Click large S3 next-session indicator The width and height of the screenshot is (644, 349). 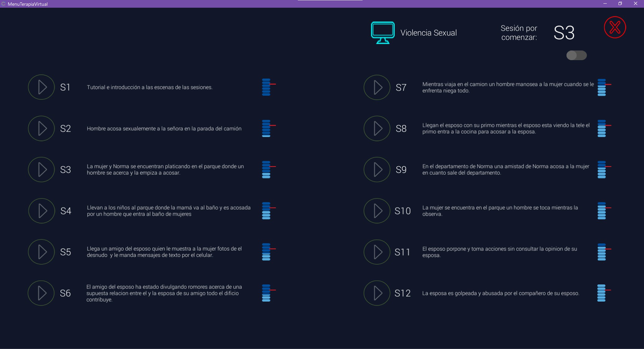[x=564, y=33]
